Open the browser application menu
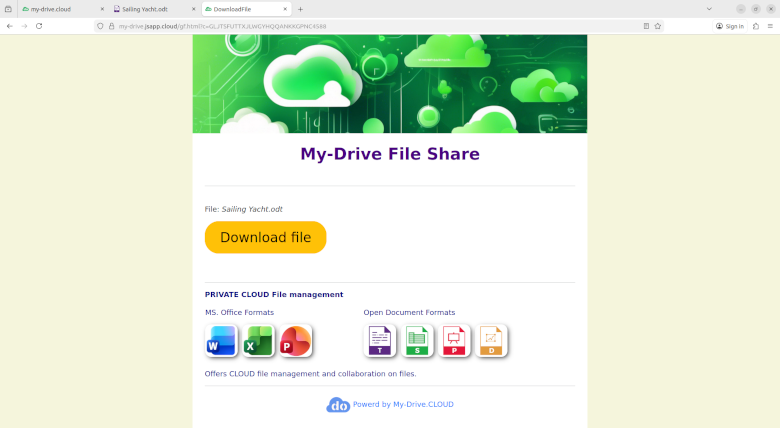The image size is (780, 439). [x=770, y=26]
